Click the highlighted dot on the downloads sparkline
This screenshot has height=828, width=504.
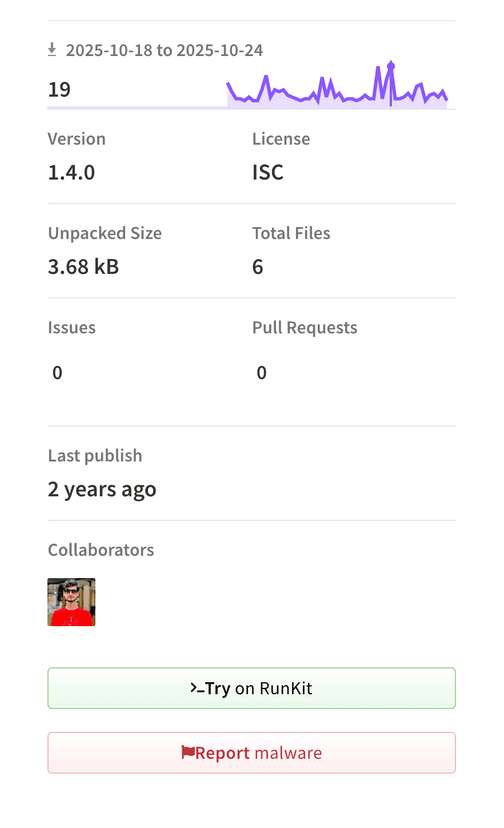point(391,66)
